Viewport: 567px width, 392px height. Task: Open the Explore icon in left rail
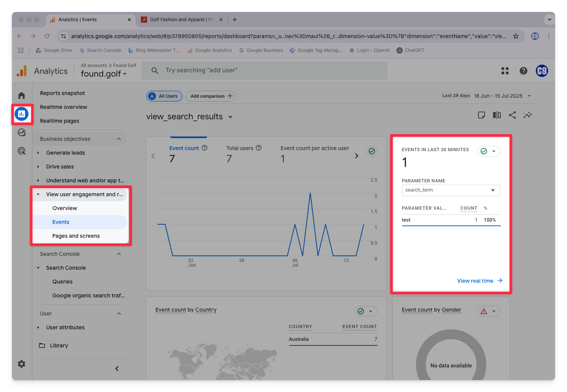(x=22, y=132)
